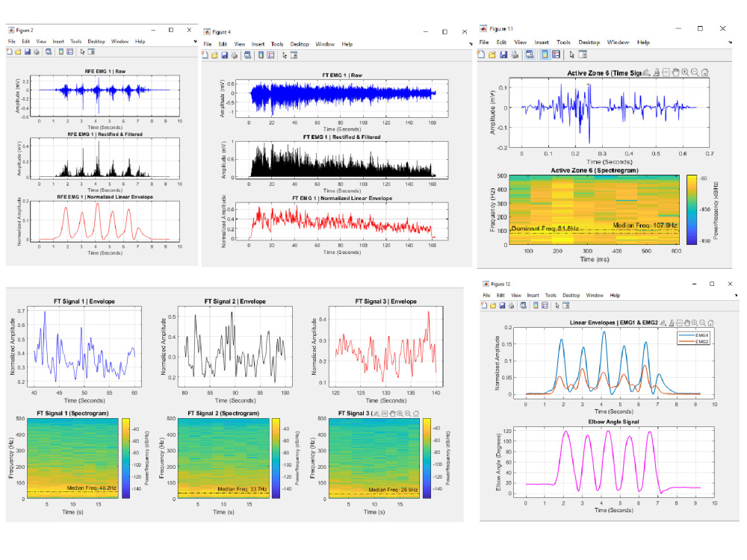Click home icon beside FT Signal 3 spectrogram title
Image resolution: width=747 pixels, height=560 pixels.
coord(416,414)
